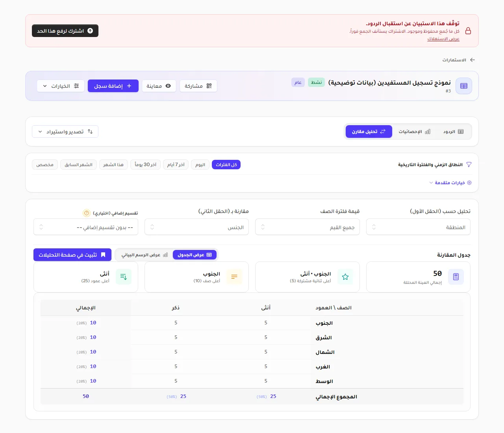Open the بدون تقسيم إضافي dropdown
Image resolution: width=504 pixels, height=433 pixels.
pyautogui.click(x=86, y=227)
